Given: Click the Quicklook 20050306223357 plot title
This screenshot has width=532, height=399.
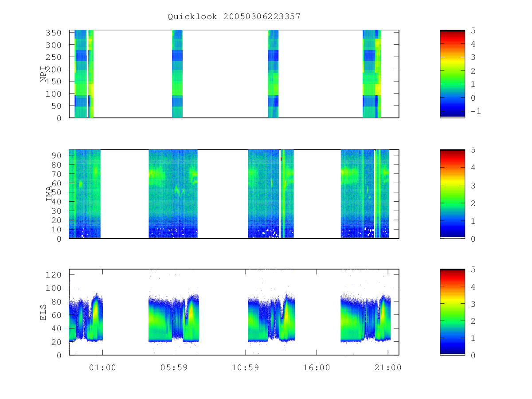Looking at the screenshot, I should (234, 16).
